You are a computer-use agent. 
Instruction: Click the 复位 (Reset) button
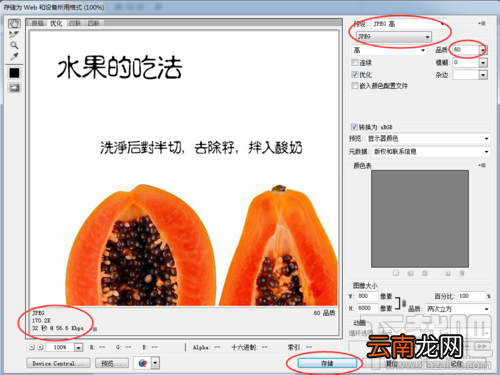pyautogui.click(x=392, y=364)
